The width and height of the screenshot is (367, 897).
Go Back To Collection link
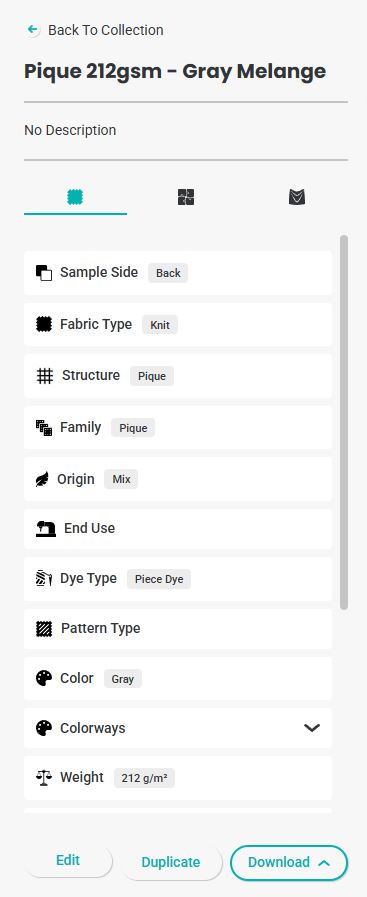pyautogui.click(x=106, y=30)
